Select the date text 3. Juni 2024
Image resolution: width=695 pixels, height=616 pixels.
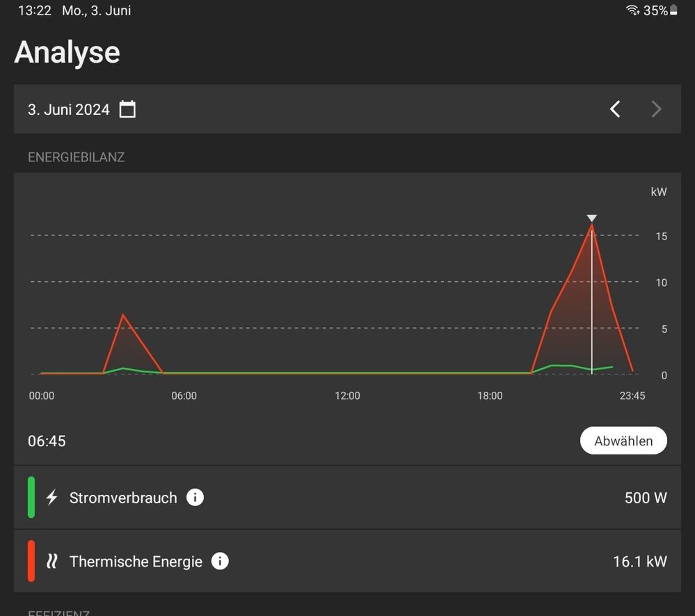pos(69,110)
